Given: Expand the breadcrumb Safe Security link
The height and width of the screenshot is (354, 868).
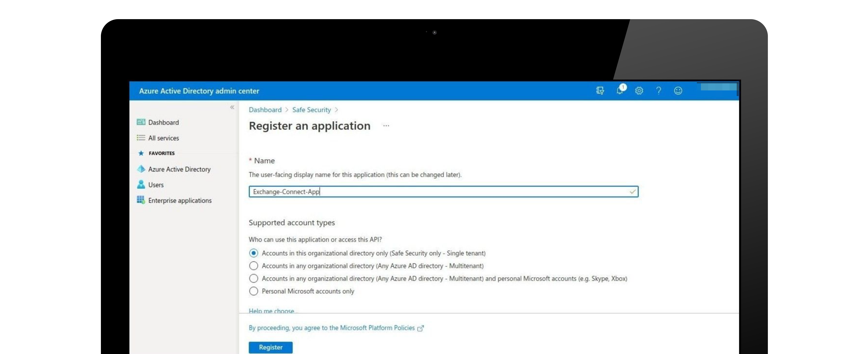Looking at the screenshot, I should 311,110.
